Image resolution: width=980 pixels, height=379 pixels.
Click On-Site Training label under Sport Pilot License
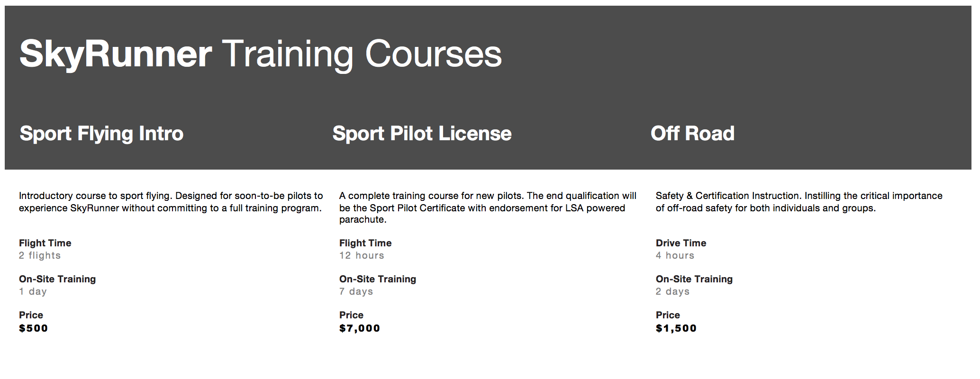378,279
